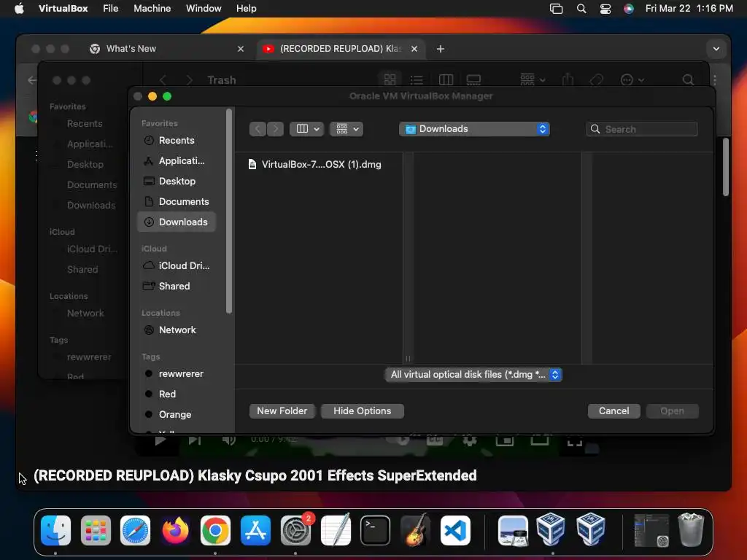Launch Safari from the Dock

point(135,530)
